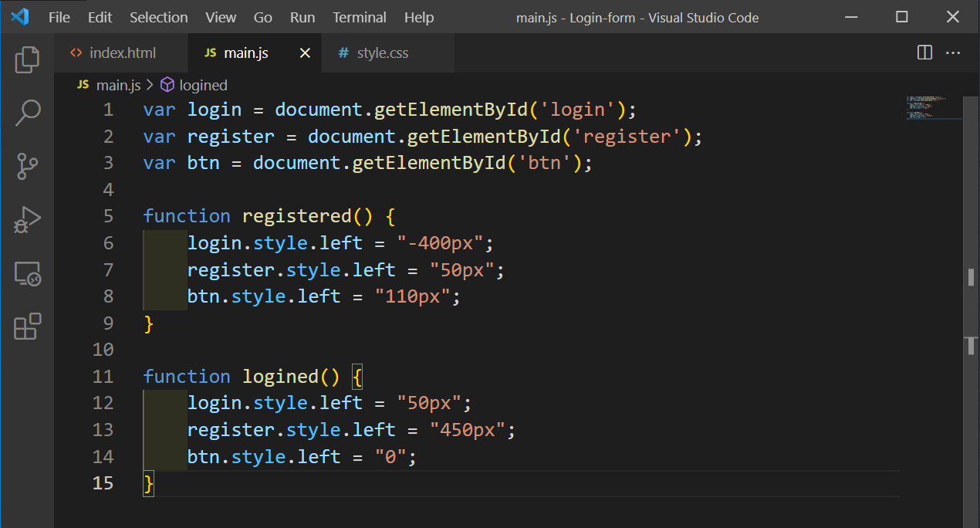Click the 'btn' string on line 3
980x528 pixels.
click(x=545, y=163)
